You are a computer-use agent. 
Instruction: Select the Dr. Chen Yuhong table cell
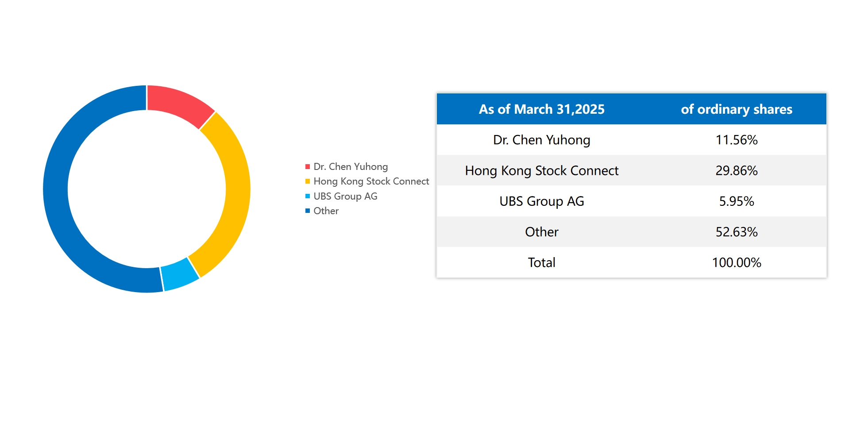[541, 140]
